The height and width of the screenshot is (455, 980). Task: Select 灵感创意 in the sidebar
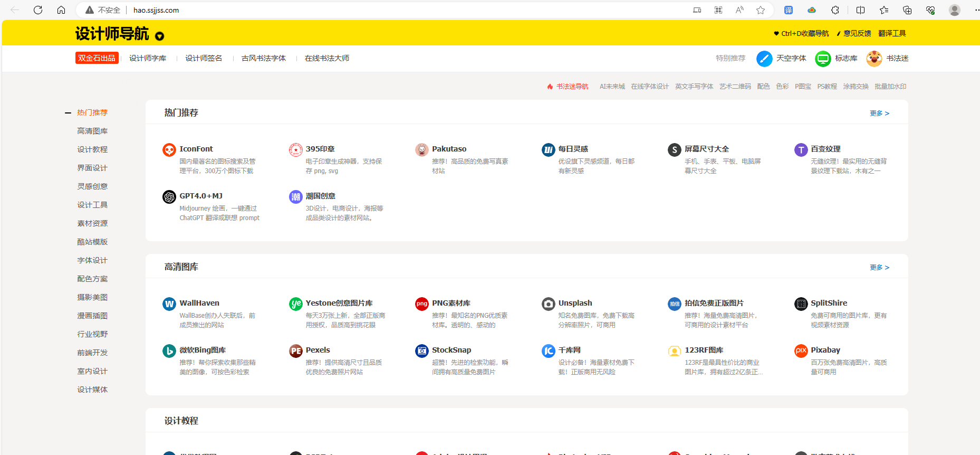(x=92, y=186)
